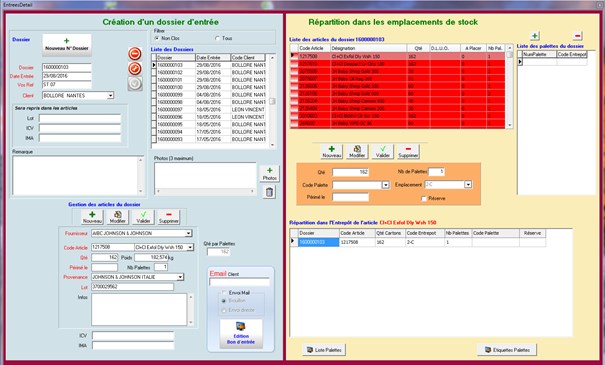Toggle the Réserve checkbox
605x365 pixels.
pos(424,198)
